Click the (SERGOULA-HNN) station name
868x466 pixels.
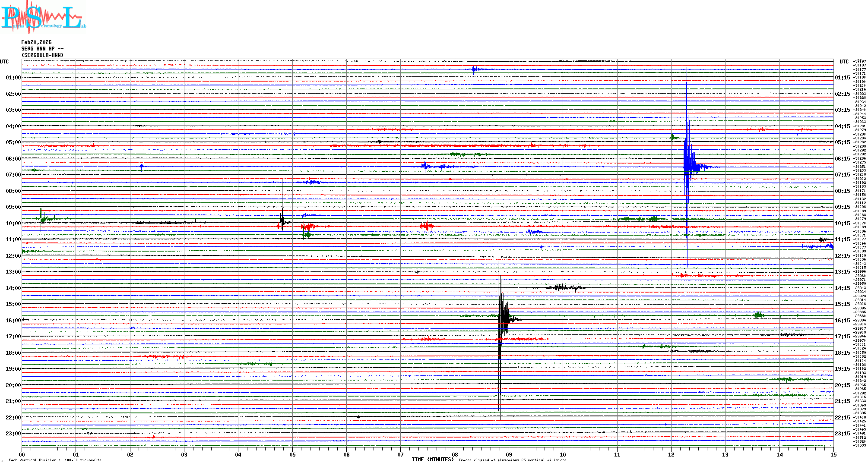click(42, 55)
